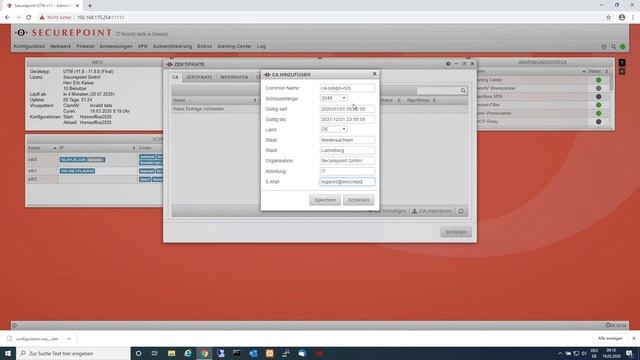This screenshot has width=640, height=360.
Task: Open the Extras menu
Action: click(204, 47)
